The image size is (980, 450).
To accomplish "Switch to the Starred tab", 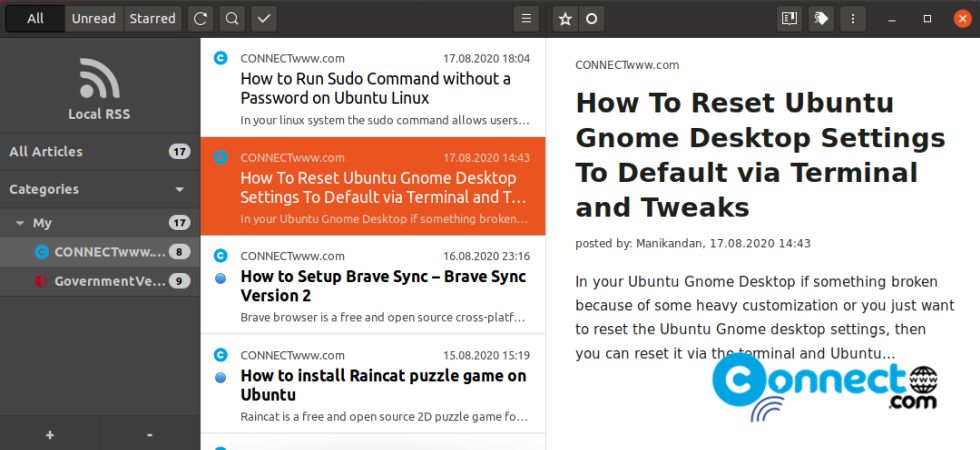I will [x=152, y=19].
